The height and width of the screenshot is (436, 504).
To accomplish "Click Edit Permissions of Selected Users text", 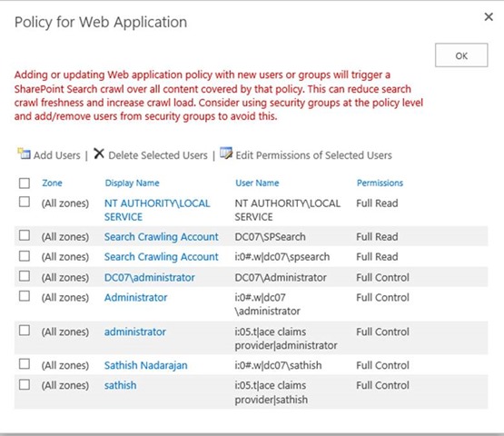I will point(313,155).
